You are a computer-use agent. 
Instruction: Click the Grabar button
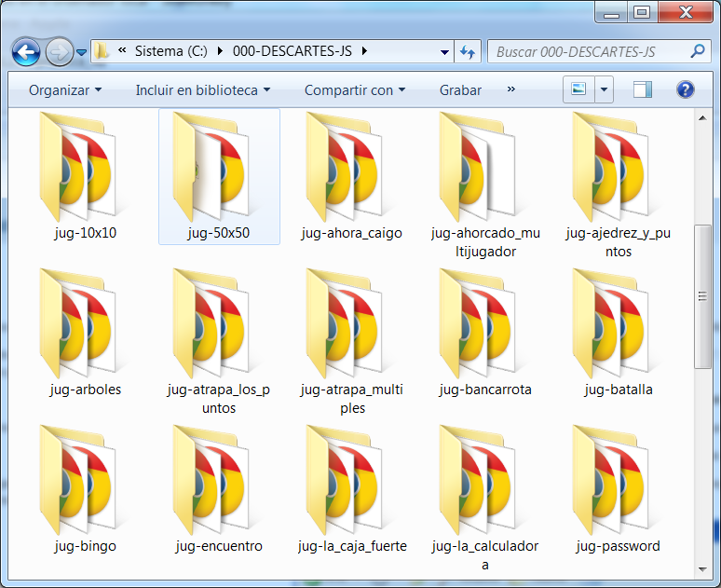tap(460, 90)
